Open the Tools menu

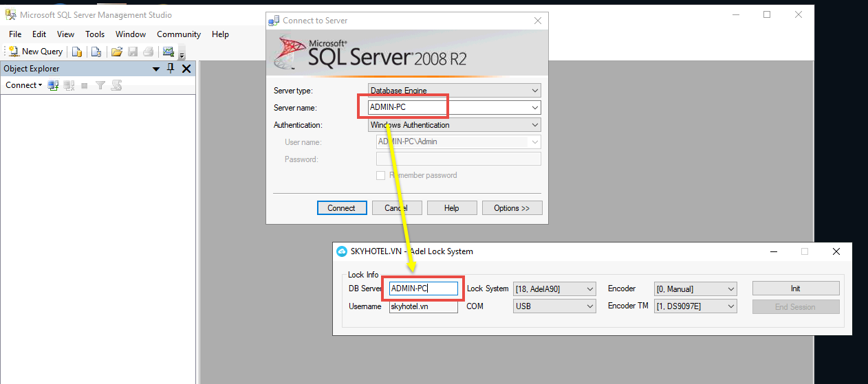(95, 34)
